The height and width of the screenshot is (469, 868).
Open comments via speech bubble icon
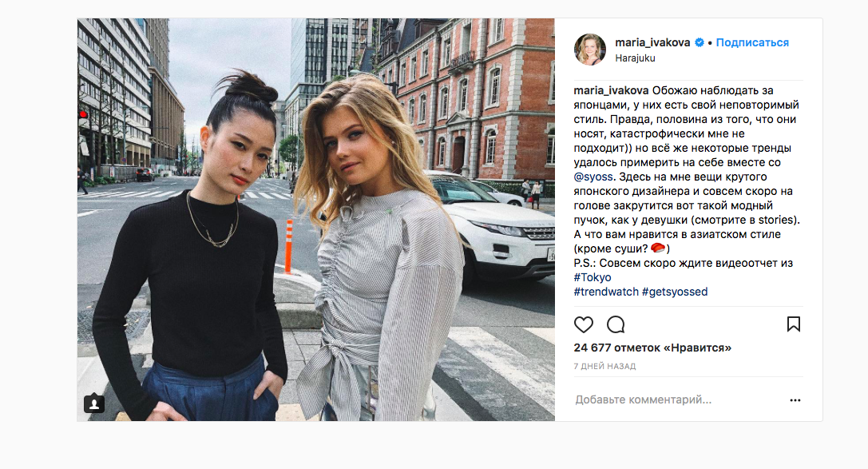(x=616, y=324)
